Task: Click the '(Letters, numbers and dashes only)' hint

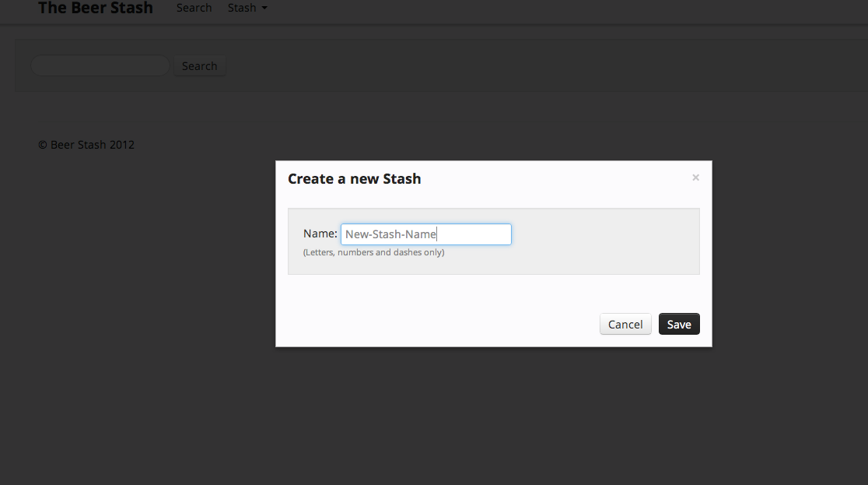Action: coord(373,252)
